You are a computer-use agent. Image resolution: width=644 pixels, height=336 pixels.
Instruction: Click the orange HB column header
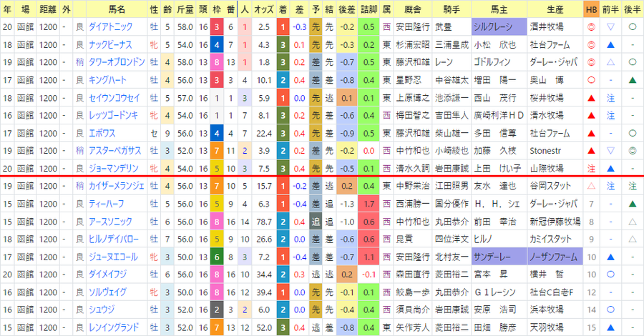(x=592, y=9)
